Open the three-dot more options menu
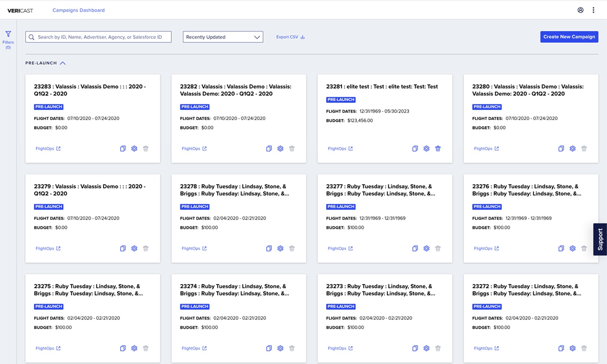 click(x=593, y=10)
